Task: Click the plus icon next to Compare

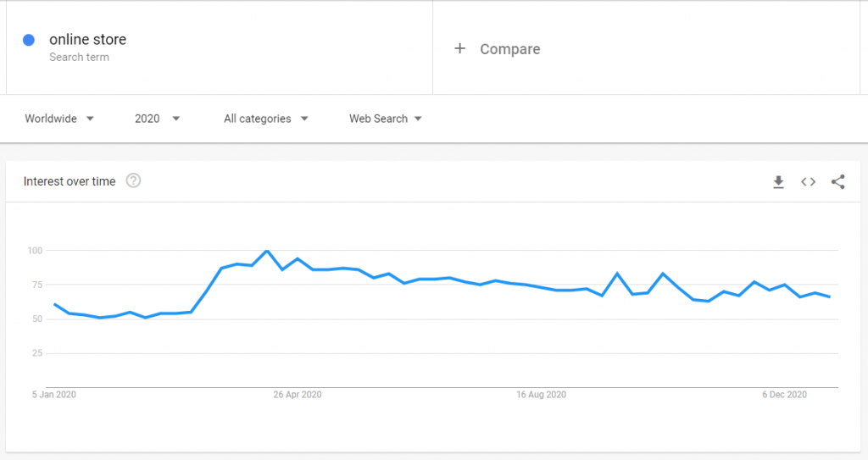Action: pyautogui.click(x=459, y=49)
